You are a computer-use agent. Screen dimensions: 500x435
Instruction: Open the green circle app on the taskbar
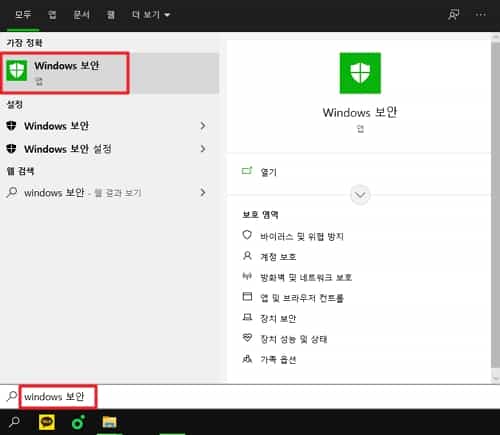point(78,423)
